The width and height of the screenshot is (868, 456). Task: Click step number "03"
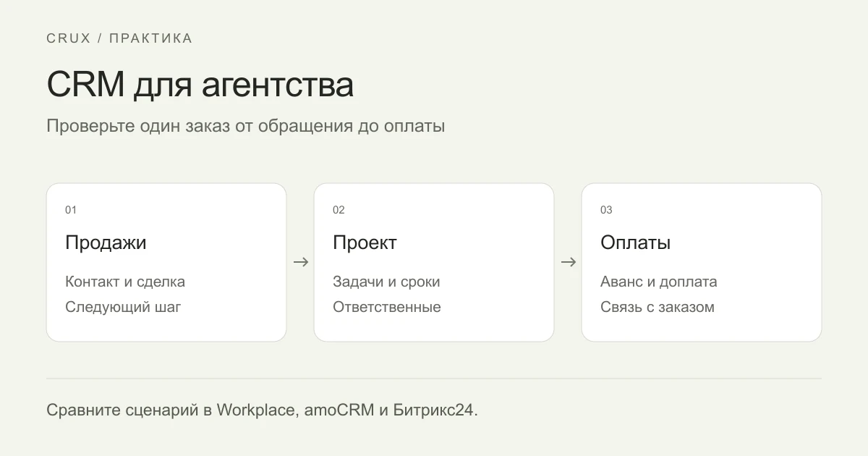click(606, 210)
